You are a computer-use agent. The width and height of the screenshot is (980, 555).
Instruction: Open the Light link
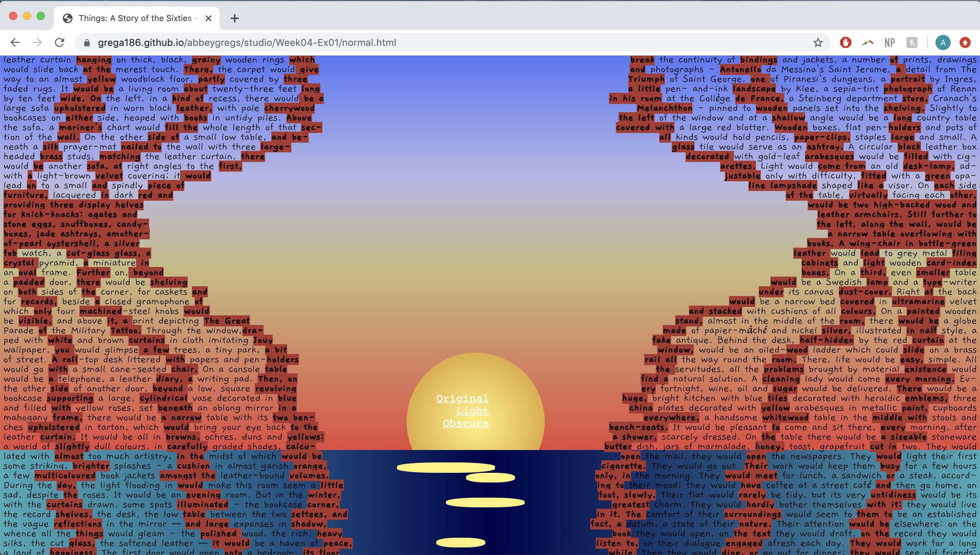click(x=472, y=411)
